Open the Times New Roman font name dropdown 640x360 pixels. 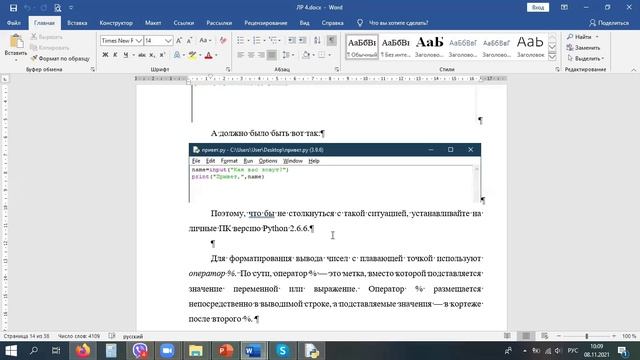[x=138, y=40]
